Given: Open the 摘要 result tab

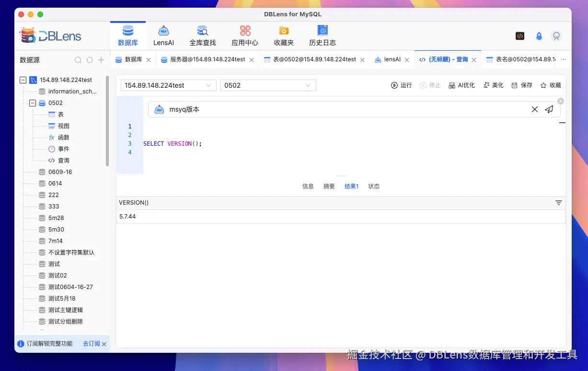Looking at the screenshot, I should [x=329, y=186].
